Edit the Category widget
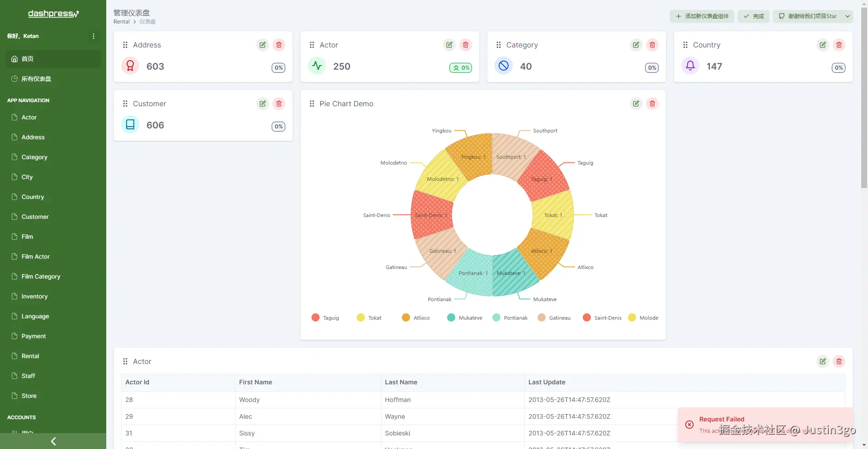 [636, 45]
